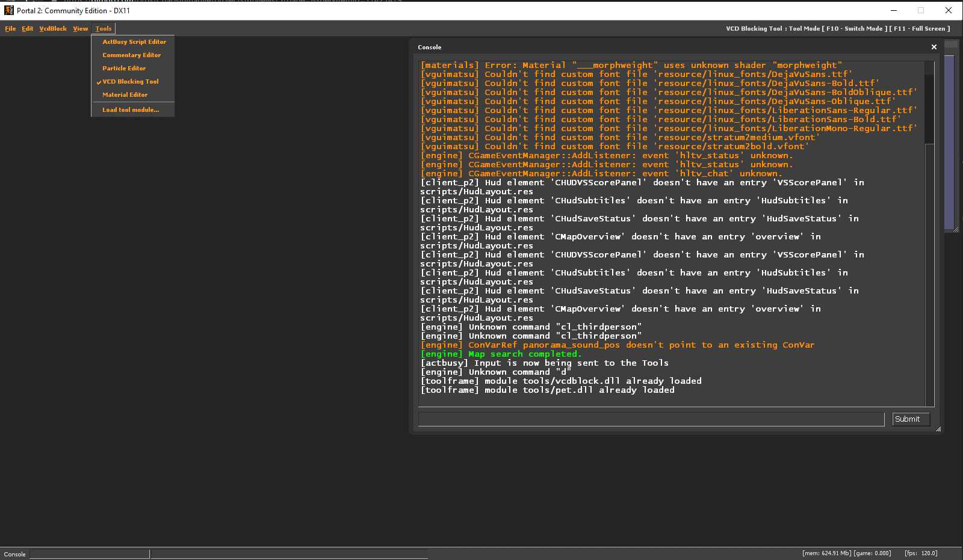Select "Load tool module..." from Tools menu
This screenshot has height=560, width=963.
click(x=130, y=109)
